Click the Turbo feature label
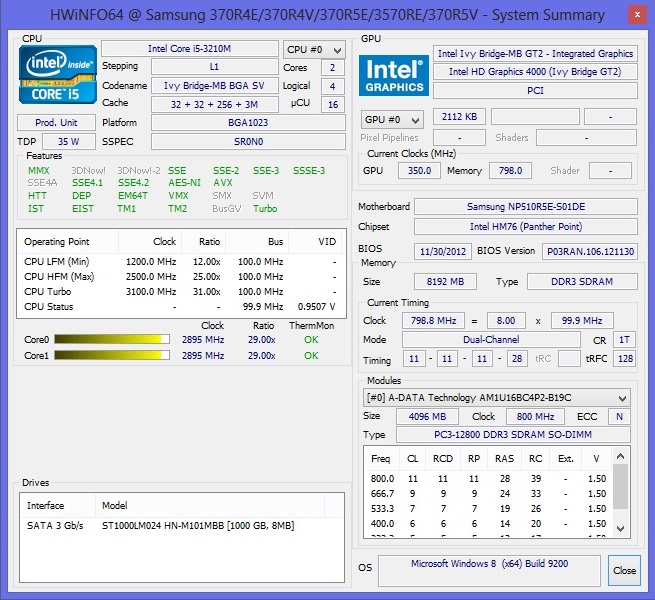Viewport: 655px width, 600px height. [265, 208]
